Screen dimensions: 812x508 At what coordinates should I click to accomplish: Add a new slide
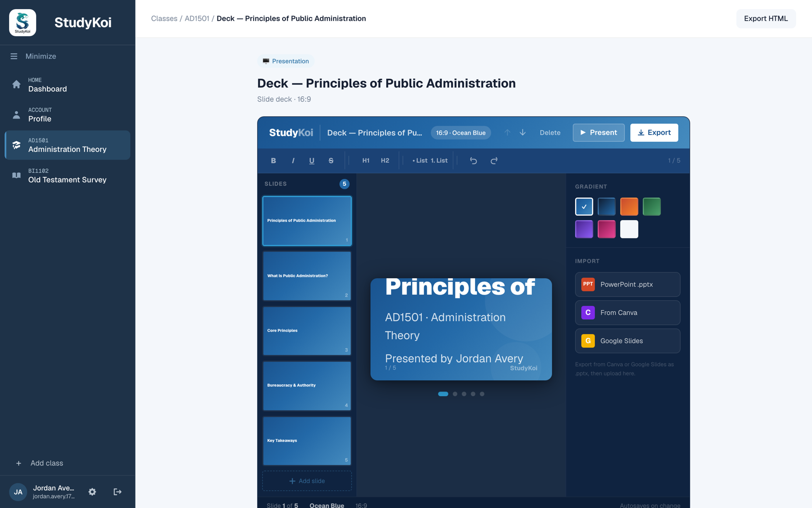pos(307,481)
